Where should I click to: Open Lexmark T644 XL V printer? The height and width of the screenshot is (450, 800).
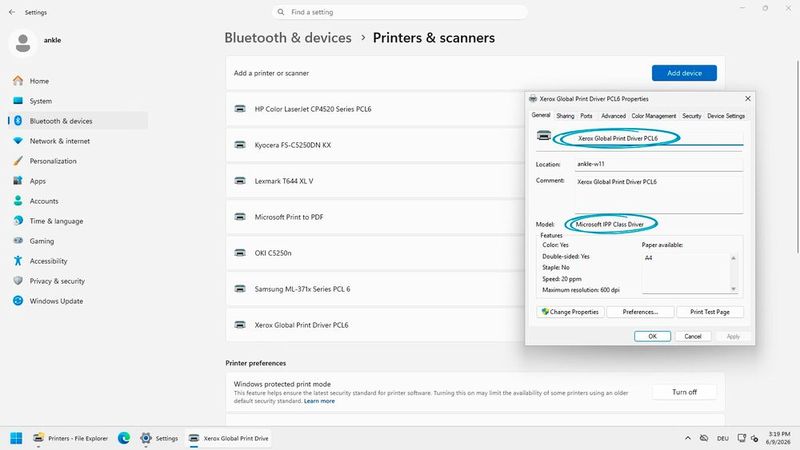(x=375, y=181)
